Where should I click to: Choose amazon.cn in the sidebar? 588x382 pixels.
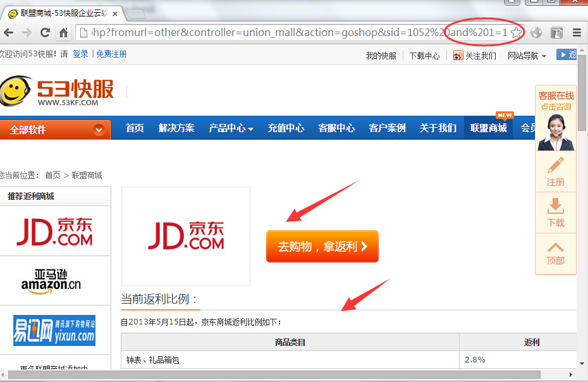pos(51,281)
